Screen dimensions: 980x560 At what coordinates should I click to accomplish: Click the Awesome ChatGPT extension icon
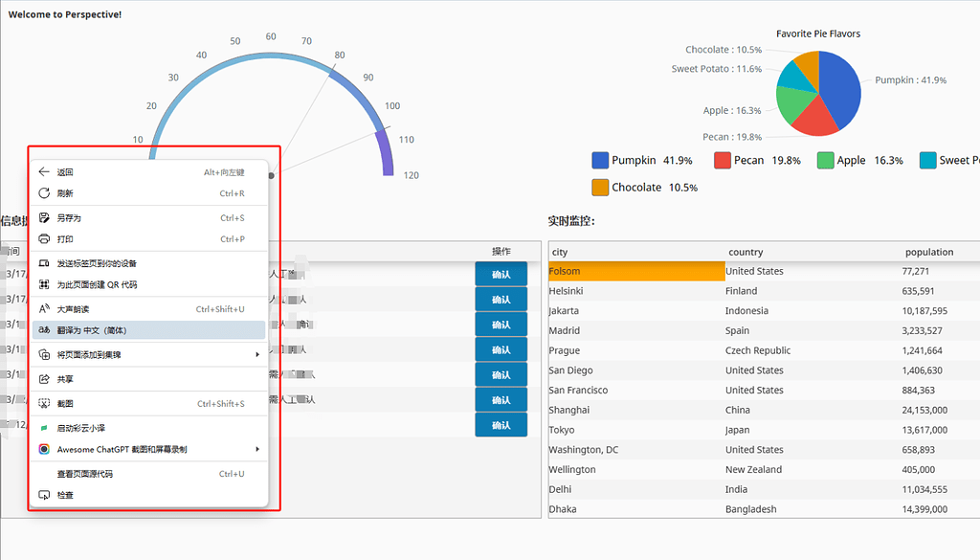(44, 450)
